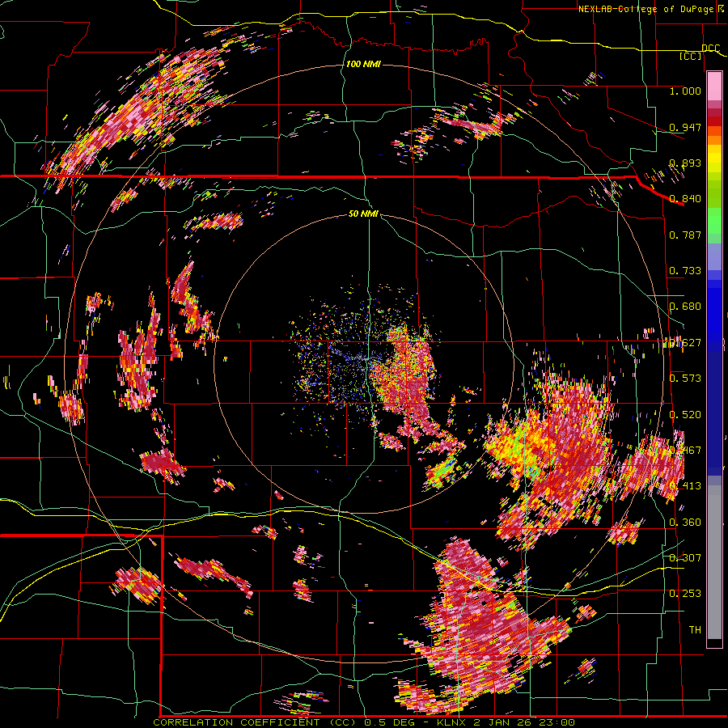This screenshot has width=728, height=728.
Task: Click the pink top segment of the color bar
Action: pos(714,86)
